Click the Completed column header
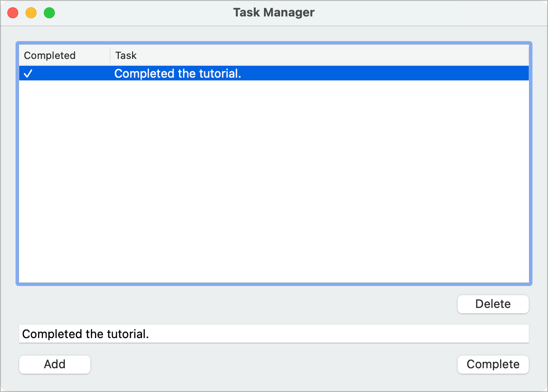The height and width of the screenshot is (392, 548). pyautogui.click(x=50, y=55)
